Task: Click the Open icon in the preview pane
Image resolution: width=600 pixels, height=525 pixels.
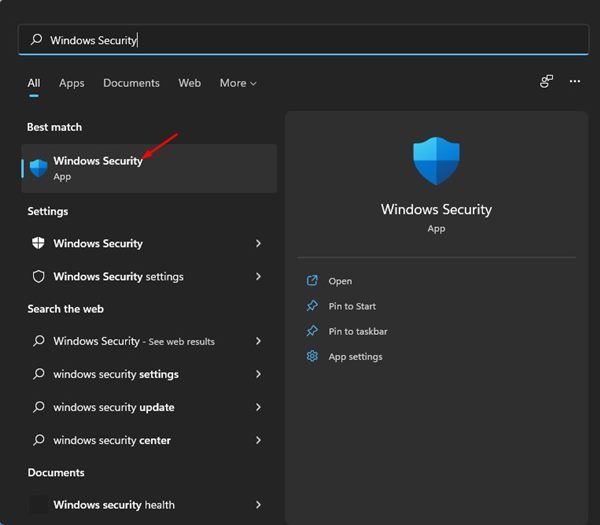Action: tap(312, 281)
